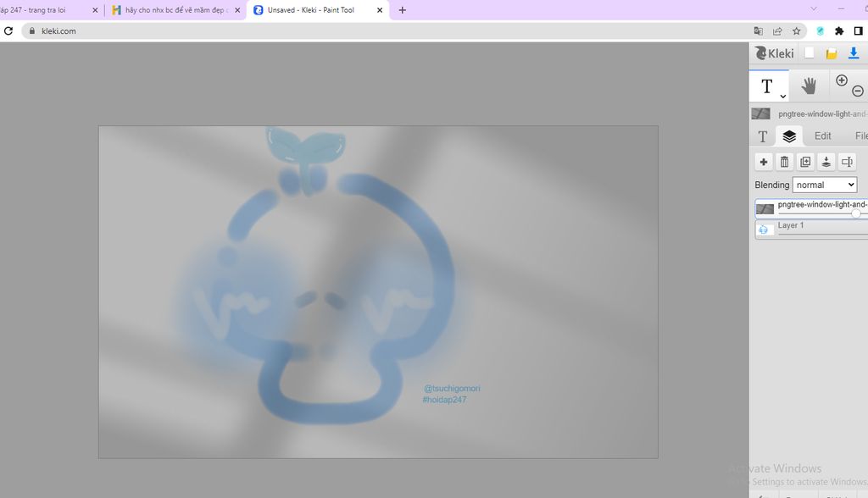Close the 'hãy cho nhx bc' browser tab
This screenshot has width=868, height=498.
click(237, 10)
